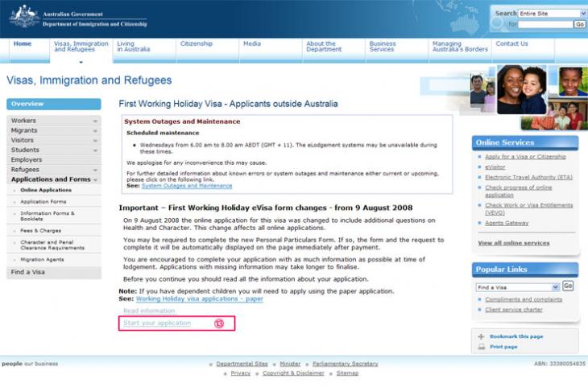Open the Sitemap footer link
The image size is (588, 387).
pyautogui.click(x=347, y=373)
